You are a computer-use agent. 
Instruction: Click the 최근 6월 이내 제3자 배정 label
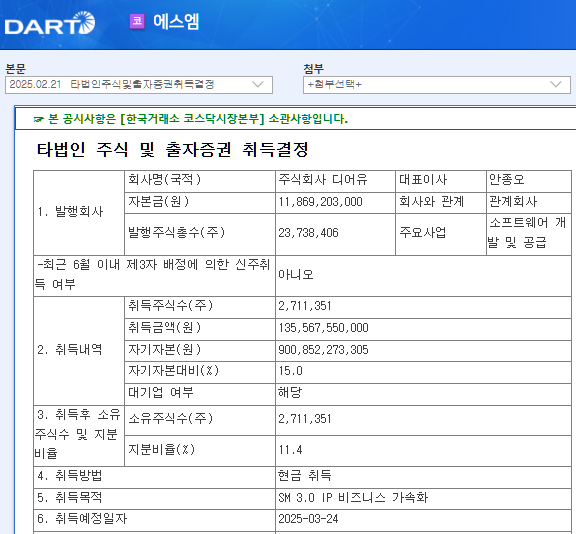coord(154,276)
